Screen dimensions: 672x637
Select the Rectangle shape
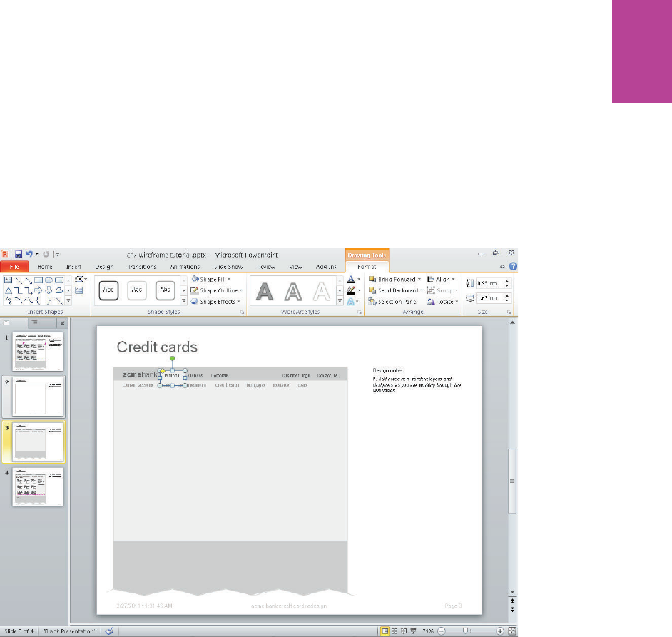coord(39,280)
